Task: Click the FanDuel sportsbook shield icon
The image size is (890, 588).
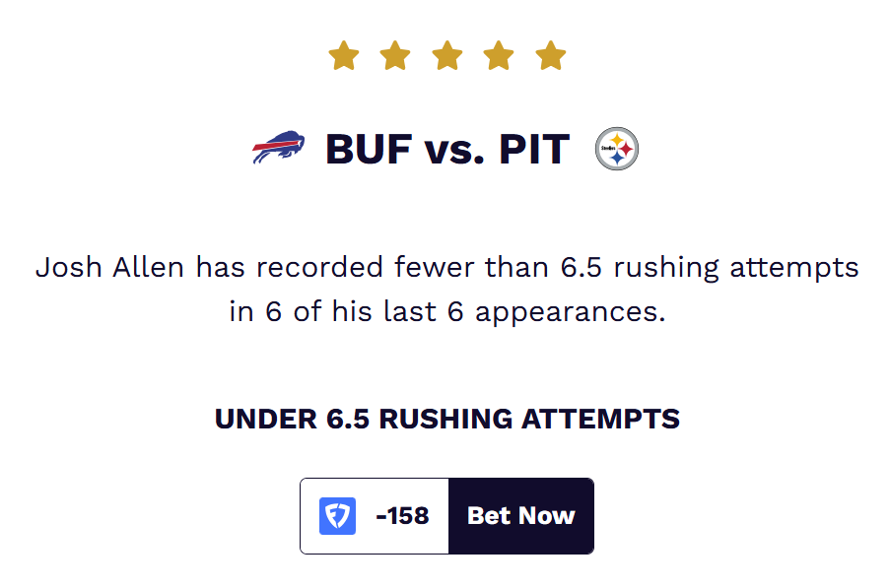Action: click(337, 516)
